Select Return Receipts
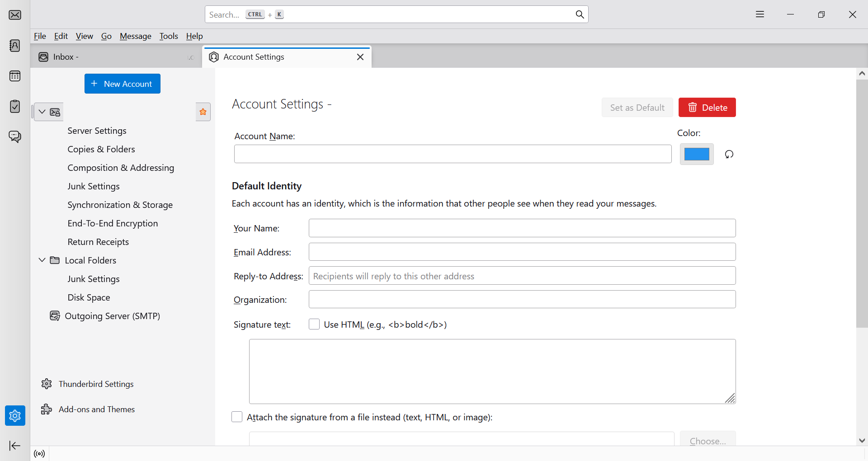The image size is (868, 461). [x=98, y=242]
